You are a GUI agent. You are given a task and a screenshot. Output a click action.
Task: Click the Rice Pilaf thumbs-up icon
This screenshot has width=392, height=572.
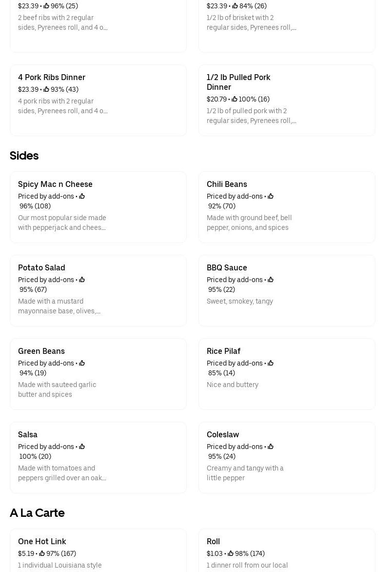point(271,363)
